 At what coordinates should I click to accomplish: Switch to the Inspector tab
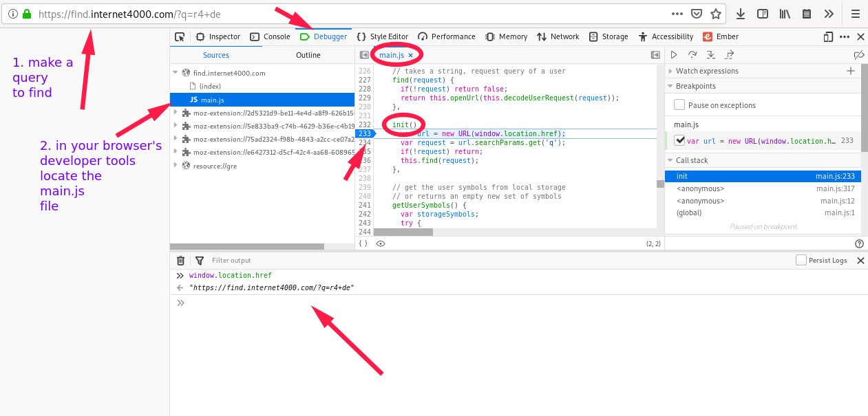[218, 37]
